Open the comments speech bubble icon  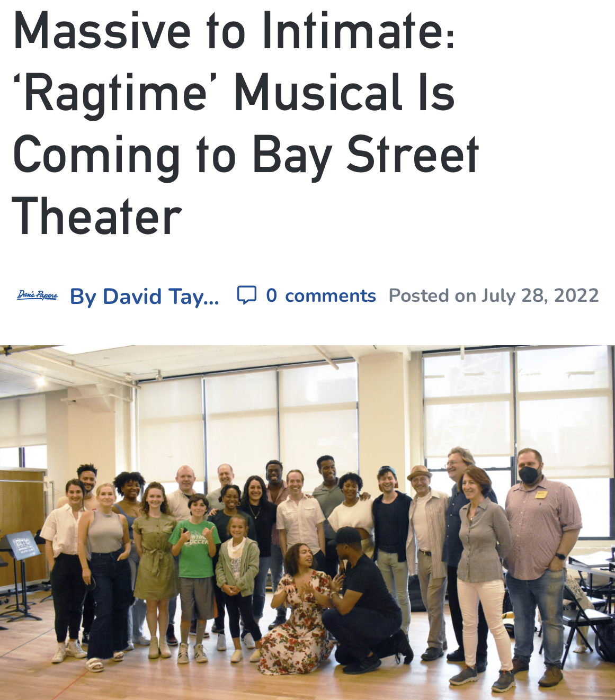click(247, 295)
